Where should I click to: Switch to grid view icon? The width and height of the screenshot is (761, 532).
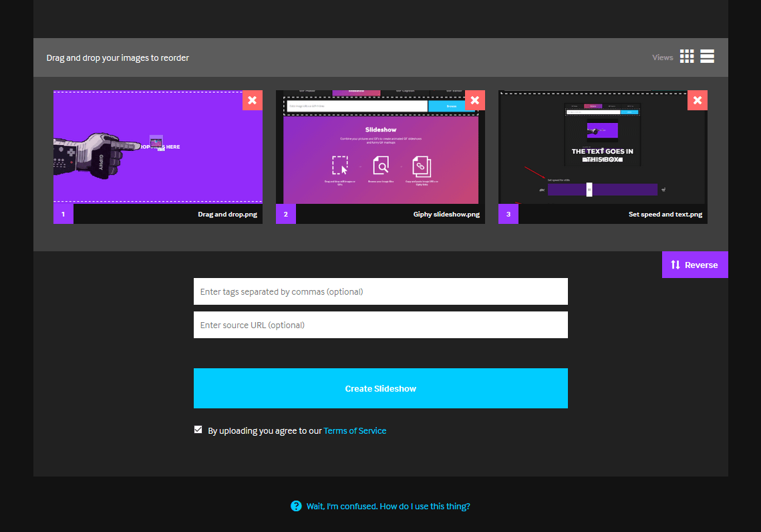pos(687,56)
